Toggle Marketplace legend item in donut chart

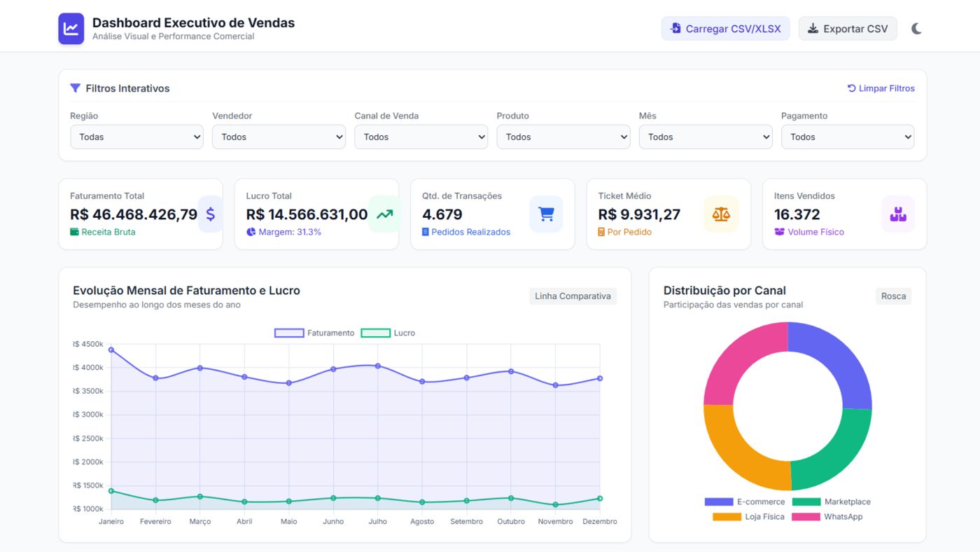(x=832, y=502)
